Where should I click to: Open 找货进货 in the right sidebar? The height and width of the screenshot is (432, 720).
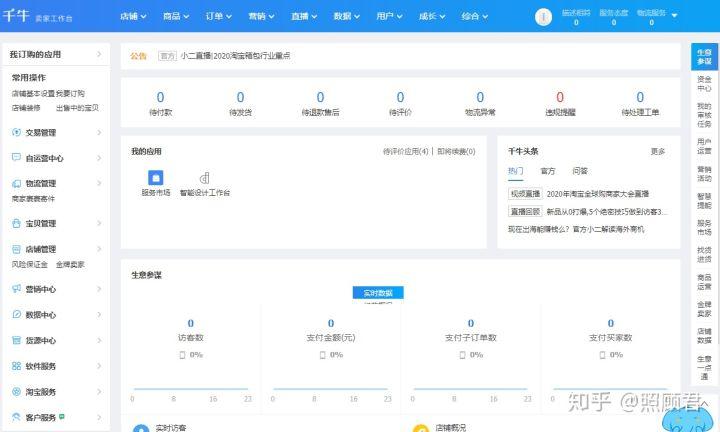pyautogui.click(x=704, y=255)
